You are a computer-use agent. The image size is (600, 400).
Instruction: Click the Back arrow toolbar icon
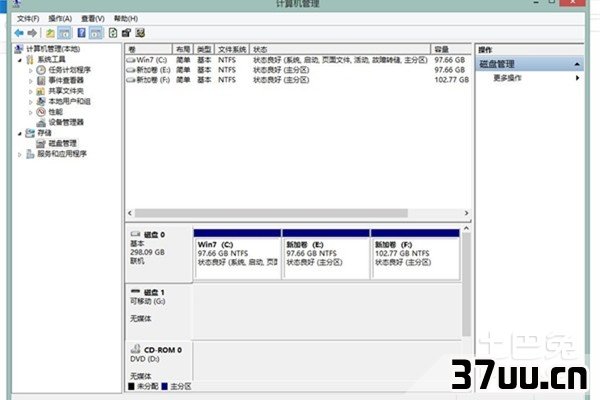click(x=19, y=33)
